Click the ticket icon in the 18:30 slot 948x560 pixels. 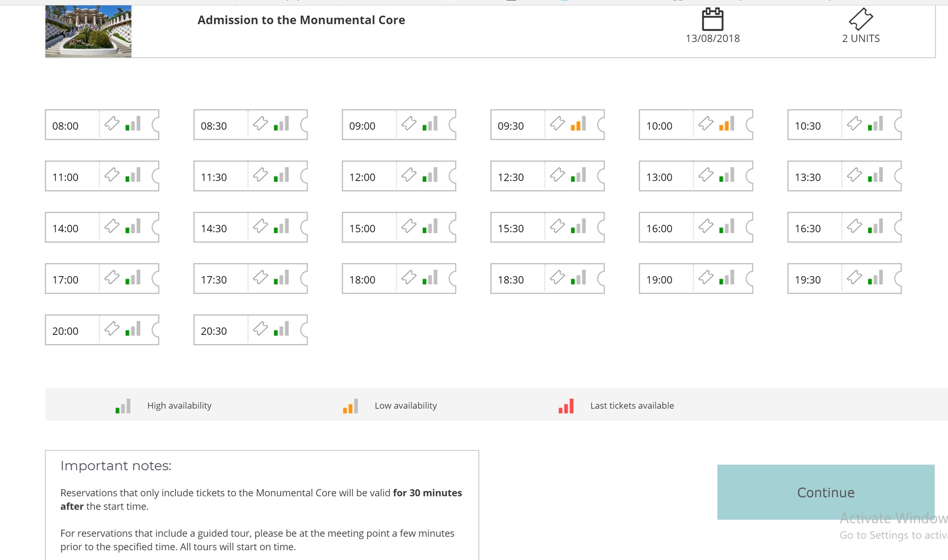557,277
